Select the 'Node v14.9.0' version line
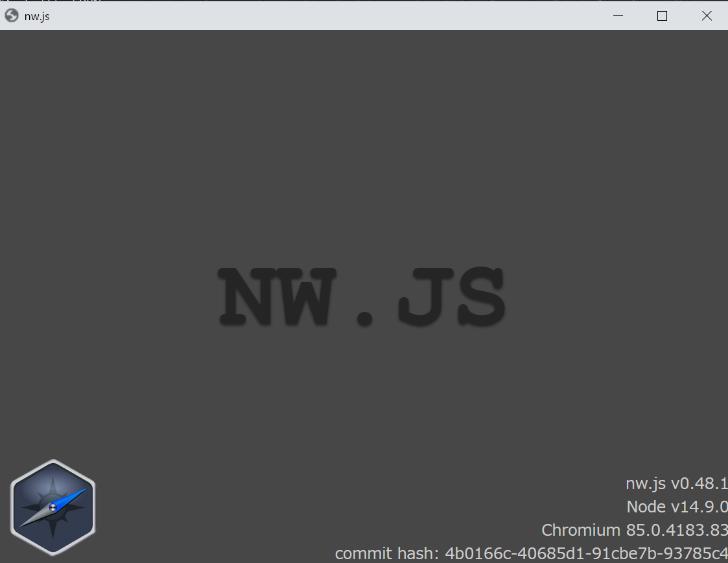Image resolution: width=728 pixels, height=563 pixels. [677, 507]
